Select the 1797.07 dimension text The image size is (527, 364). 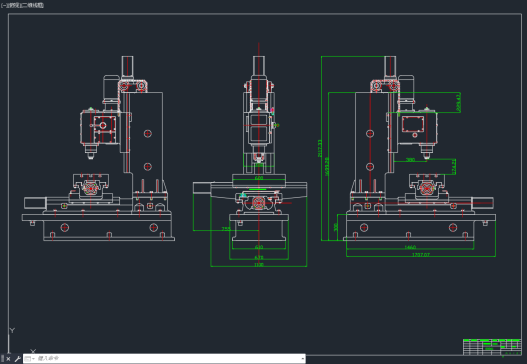420,255
